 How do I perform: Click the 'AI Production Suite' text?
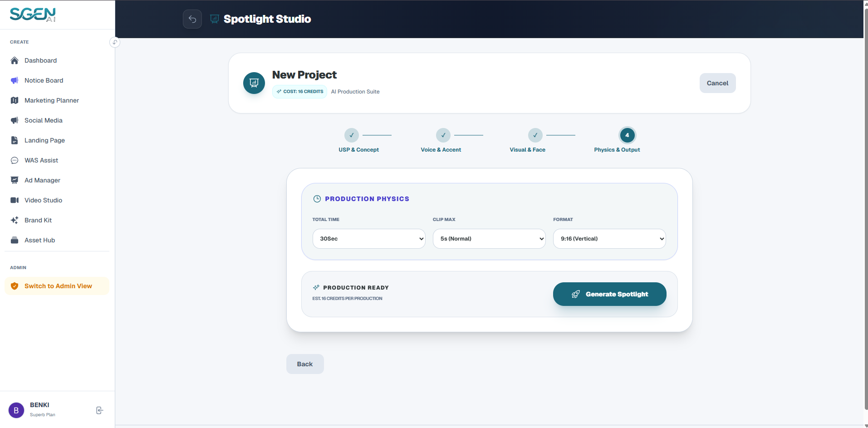(x=355, y=92)
